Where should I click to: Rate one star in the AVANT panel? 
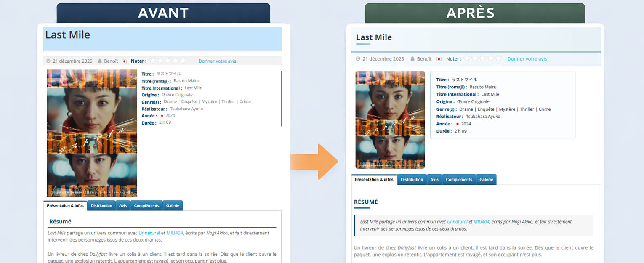(153, 61)
